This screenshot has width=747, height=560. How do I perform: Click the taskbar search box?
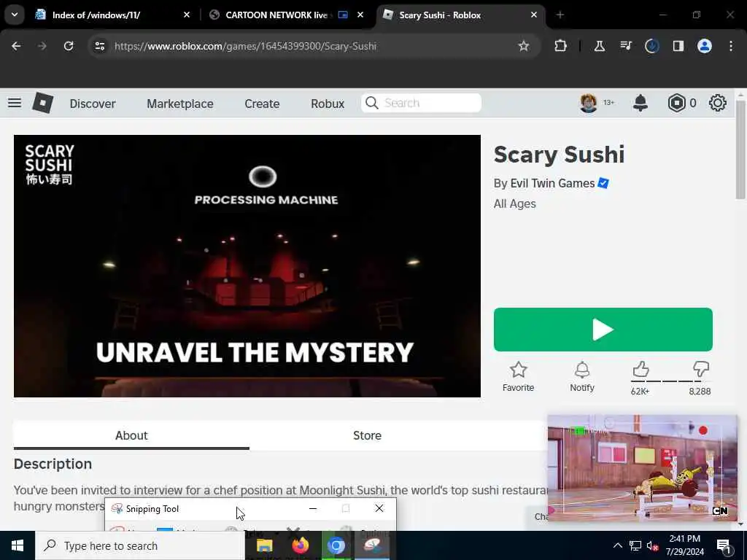click(x=140, y=545)
